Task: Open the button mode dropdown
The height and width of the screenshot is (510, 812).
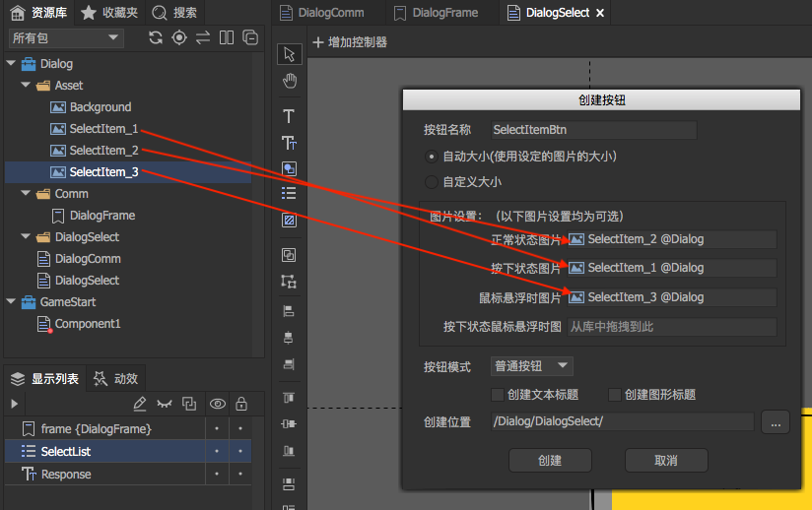Action: tap(532, 366)
